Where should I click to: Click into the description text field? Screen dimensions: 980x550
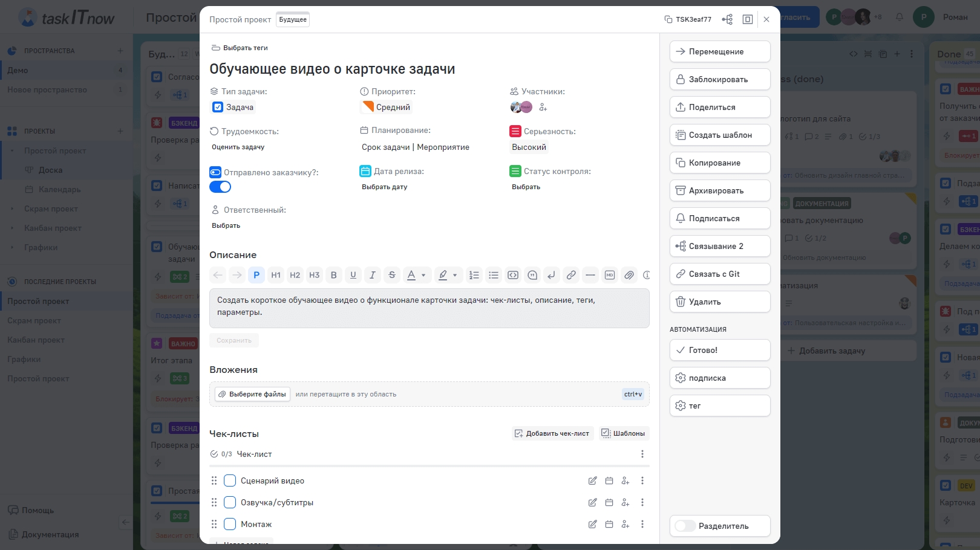(429, 308)
